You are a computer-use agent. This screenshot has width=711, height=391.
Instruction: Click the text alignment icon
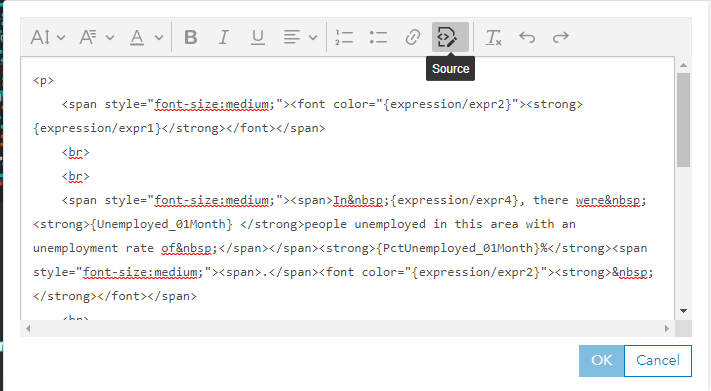click(292, 37)
